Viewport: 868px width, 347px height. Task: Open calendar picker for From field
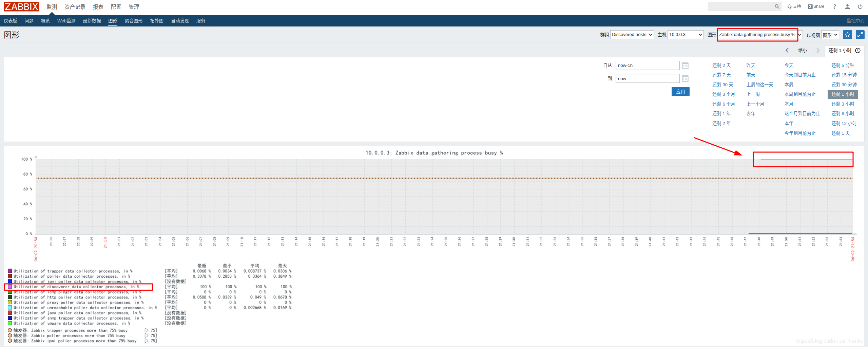[685, 66]
